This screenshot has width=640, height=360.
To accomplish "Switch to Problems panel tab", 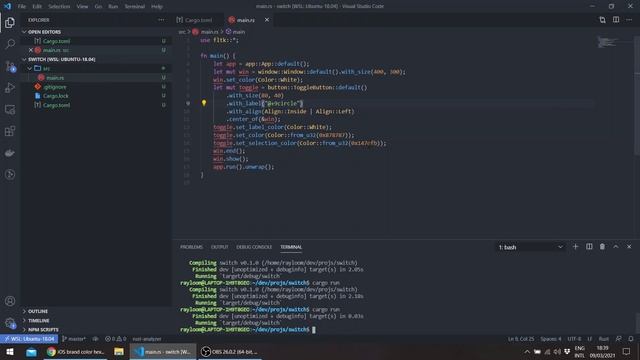I will point(191,247).
